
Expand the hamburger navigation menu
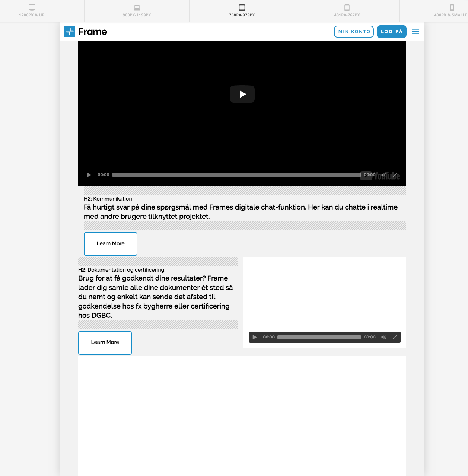pos(416,32)
